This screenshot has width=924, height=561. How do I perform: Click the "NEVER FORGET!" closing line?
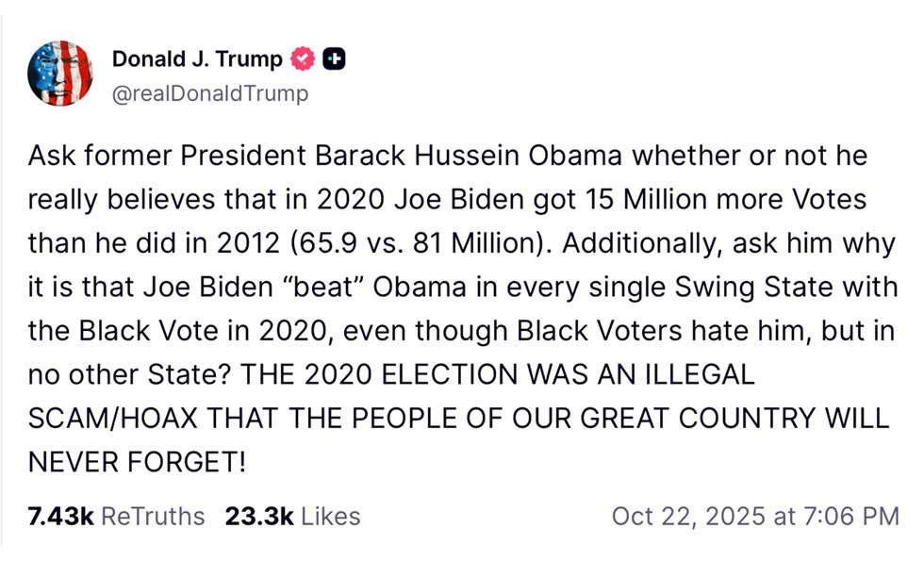point(137,462)
